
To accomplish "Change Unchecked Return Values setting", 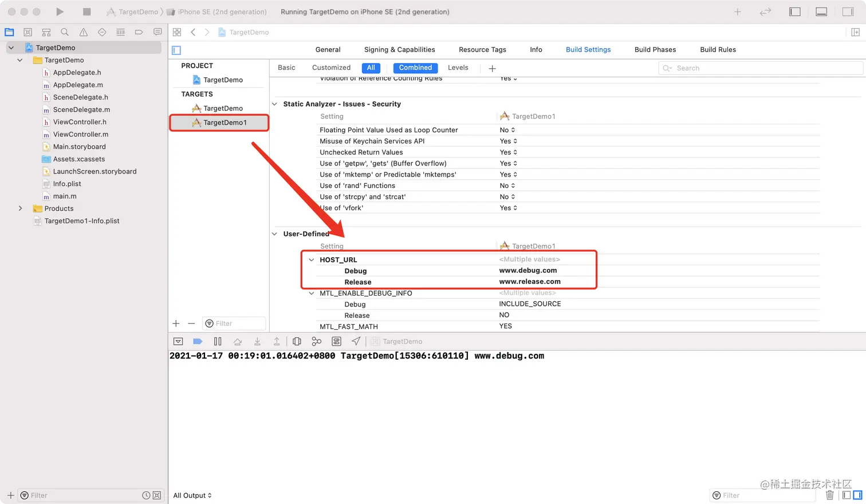I will (509, 152).
